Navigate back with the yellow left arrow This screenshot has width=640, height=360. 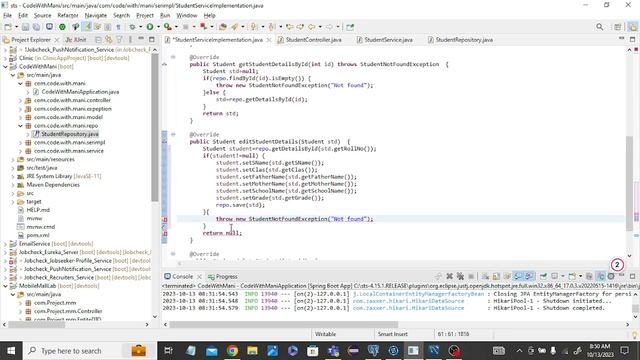[311, 27]
